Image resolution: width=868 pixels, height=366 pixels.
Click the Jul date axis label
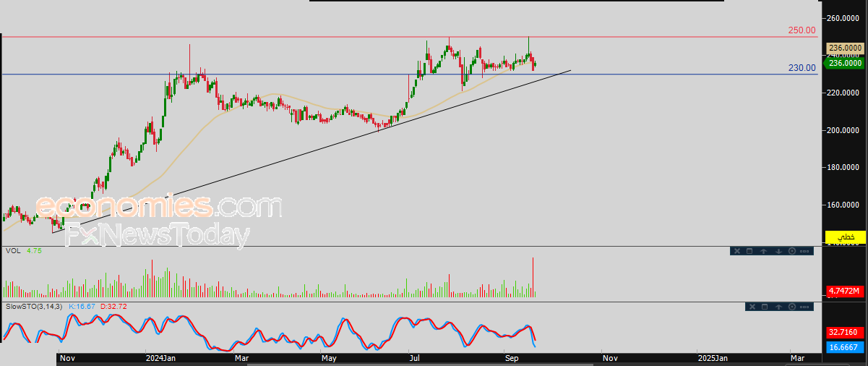pos(414,358)
